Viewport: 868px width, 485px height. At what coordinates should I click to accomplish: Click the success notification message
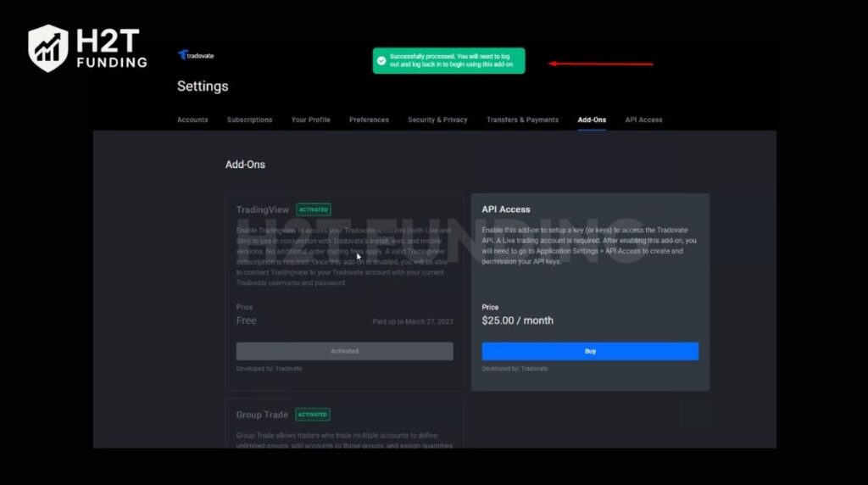449,60
